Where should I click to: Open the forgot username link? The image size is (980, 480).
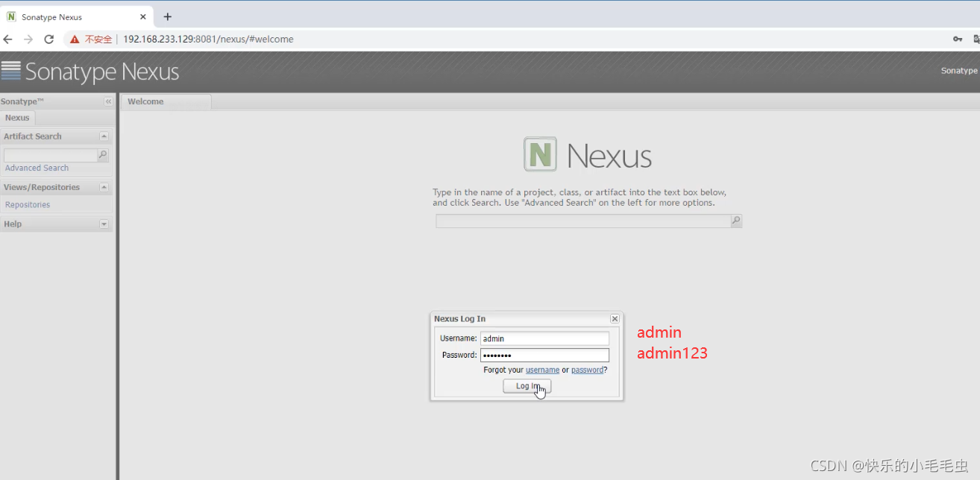tap(542, 370)
